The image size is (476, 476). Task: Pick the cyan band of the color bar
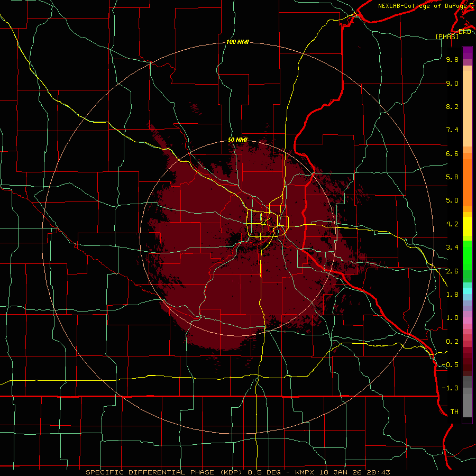(x=467, y=290)
